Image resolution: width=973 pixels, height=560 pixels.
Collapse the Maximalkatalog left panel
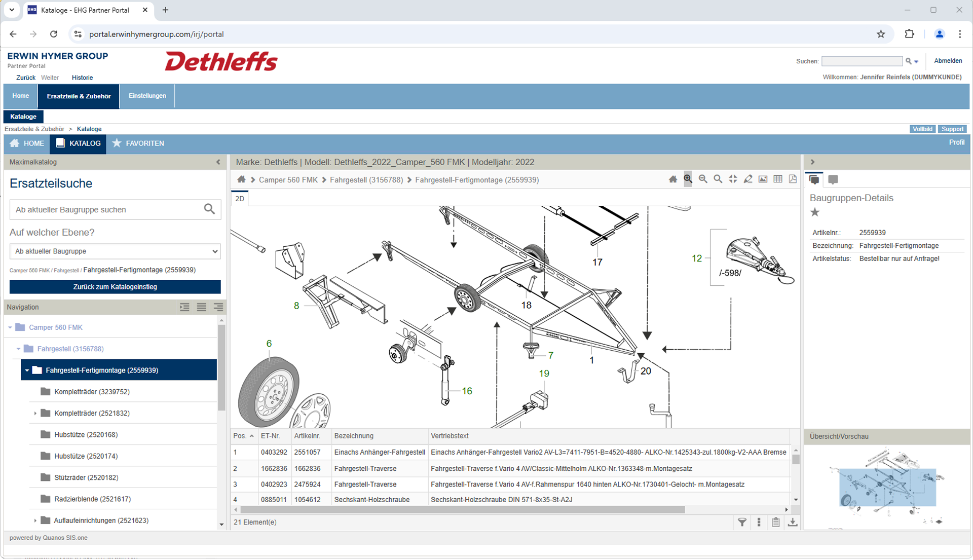pyautogui.click(x=218, y=162)
